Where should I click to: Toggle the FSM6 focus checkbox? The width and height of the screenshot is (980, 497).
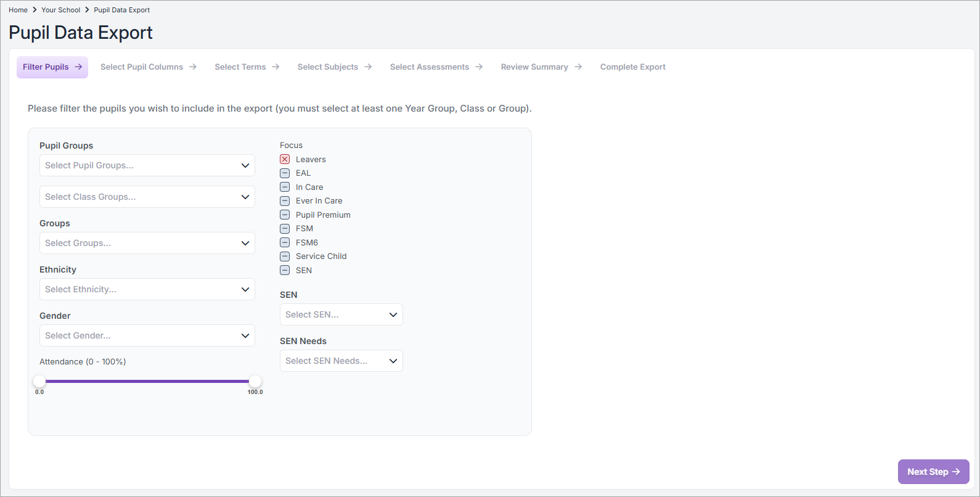[x=285, y=242]
